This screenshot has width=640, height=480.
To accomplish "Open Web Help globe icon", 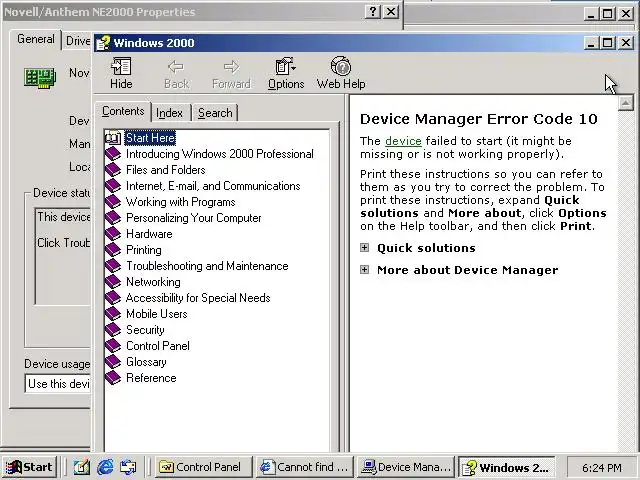I will pyautogui.click(x=341, y=66).
